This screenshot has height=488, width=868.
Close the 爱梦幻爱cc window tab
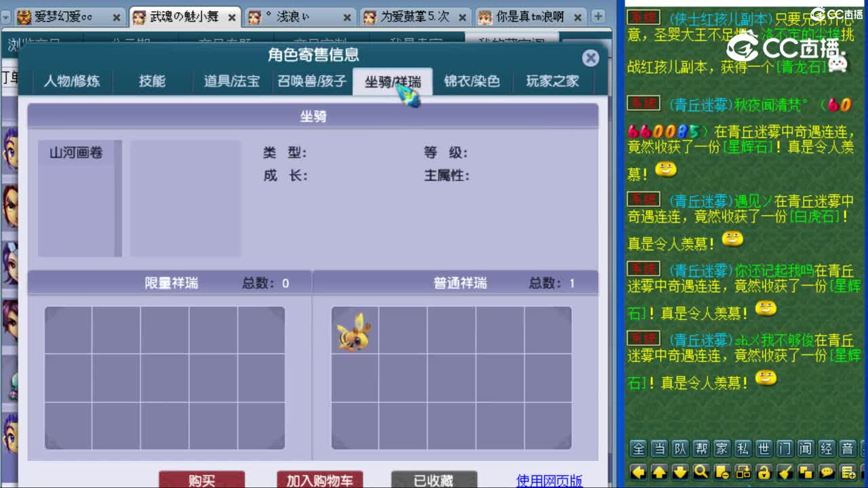(117, 18)
